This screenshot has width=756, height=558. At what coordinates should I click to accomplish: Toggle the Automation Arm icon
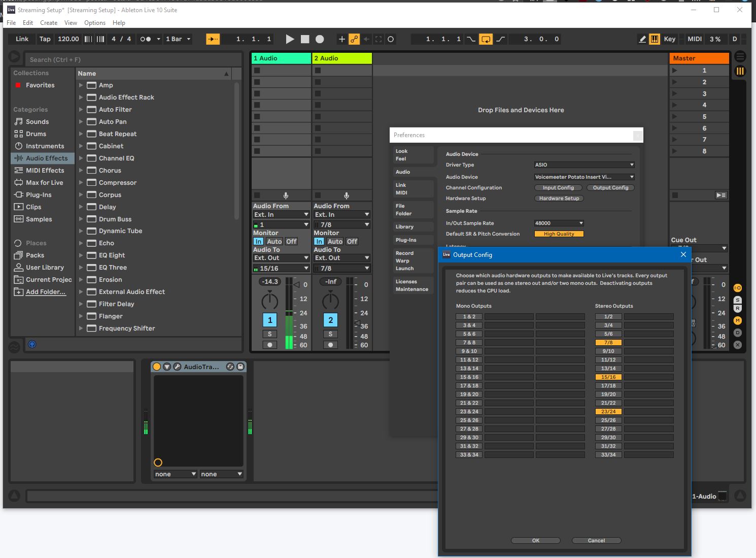pyautogui.click(x=354, y=39)
